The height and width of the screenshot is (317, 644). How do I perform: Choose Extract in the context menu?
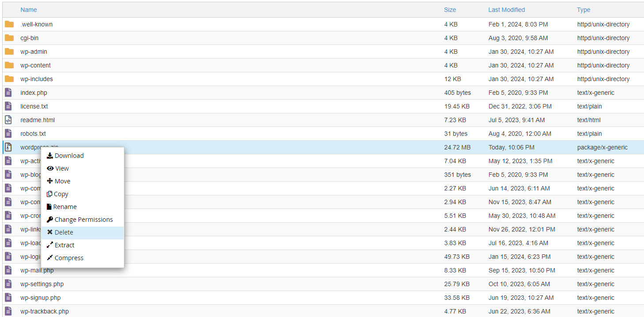64,245
